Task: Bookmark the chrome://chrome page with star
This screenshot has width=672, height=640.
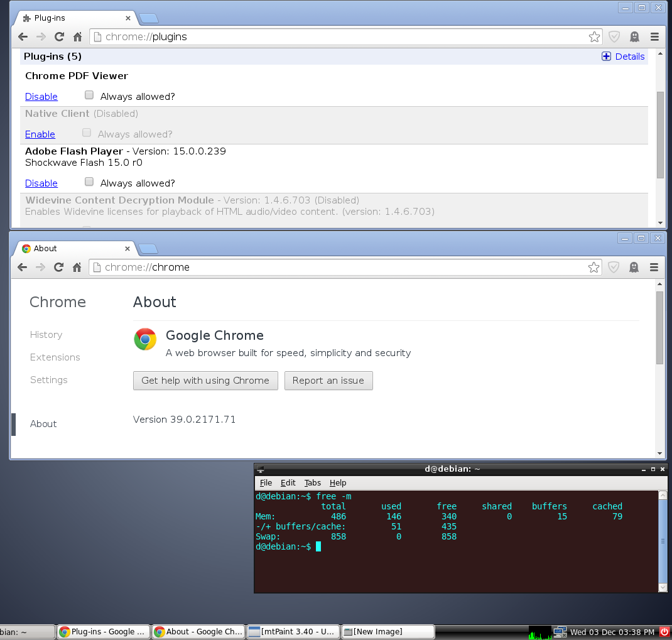Action: tap(593, 268)
